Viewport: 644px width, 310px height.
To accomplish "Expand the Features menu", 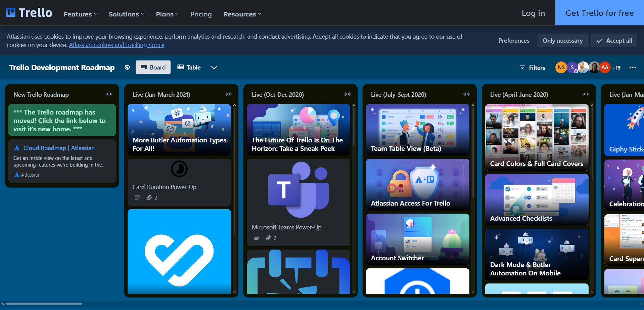I will [x=80, y=14].
